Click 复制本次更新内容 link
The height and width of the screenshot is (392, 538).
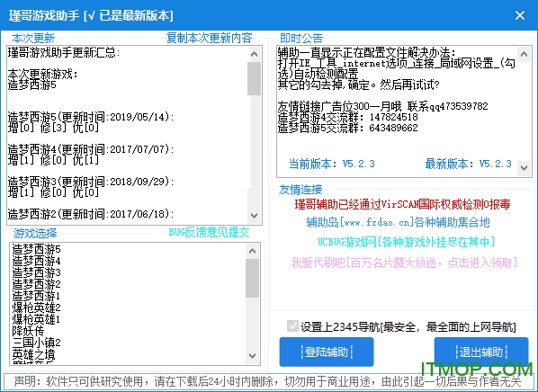tap(210, 38)
